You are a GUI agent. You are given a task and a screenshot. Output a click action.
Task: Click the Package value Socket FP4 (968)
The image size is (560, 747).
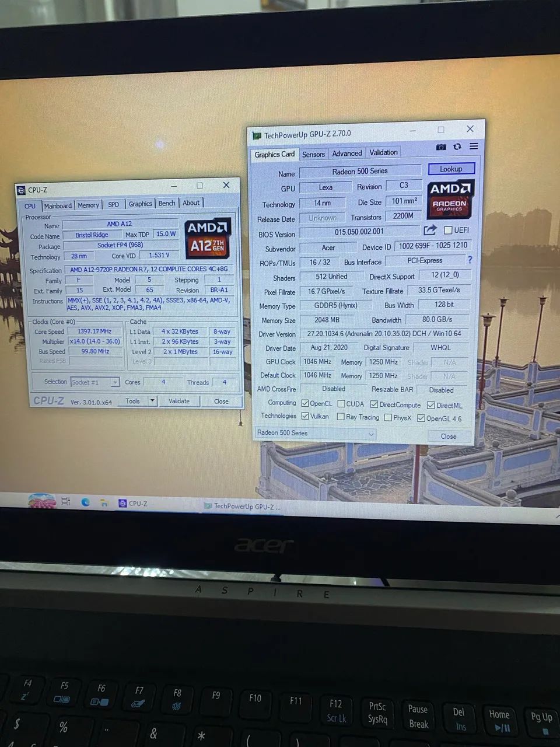click(x=120, y=245)
